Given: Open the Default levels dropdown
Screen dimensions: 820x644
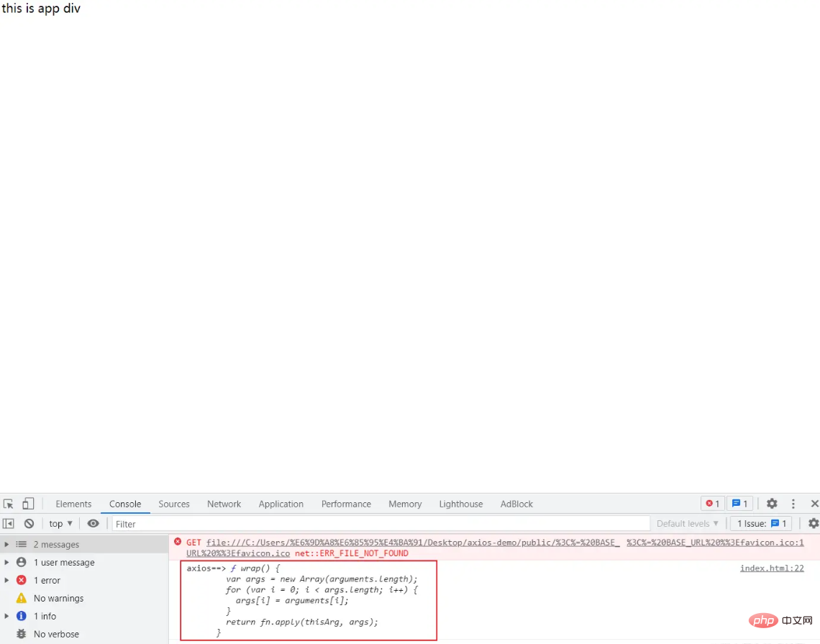Looking at the screenshot, I should tap(687, 523).
